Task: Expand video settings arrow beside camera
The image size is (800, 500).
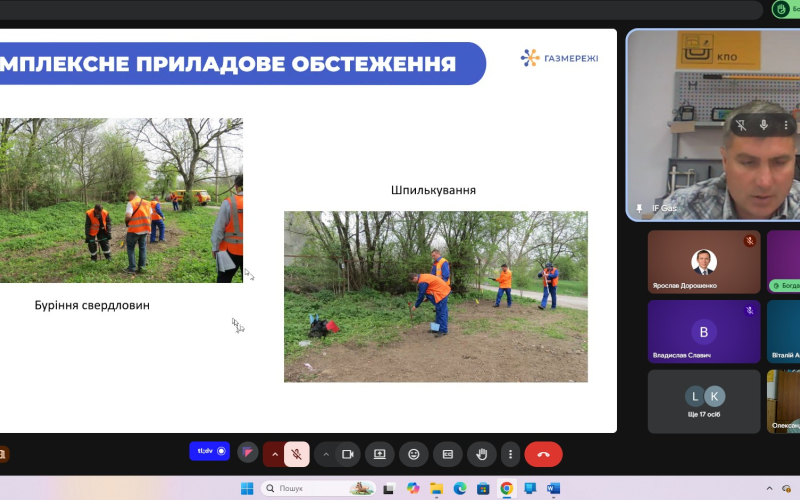Action: (326, 454)
